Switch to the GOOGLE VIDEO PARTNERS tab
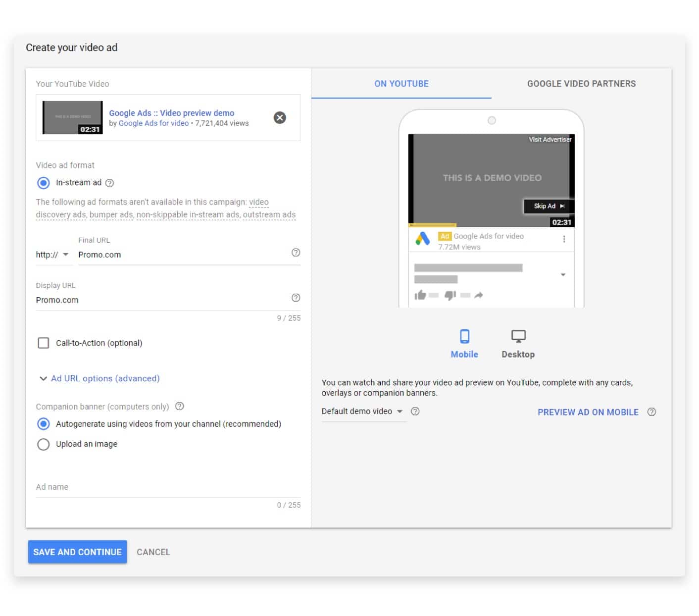 (x=581, y=84)
